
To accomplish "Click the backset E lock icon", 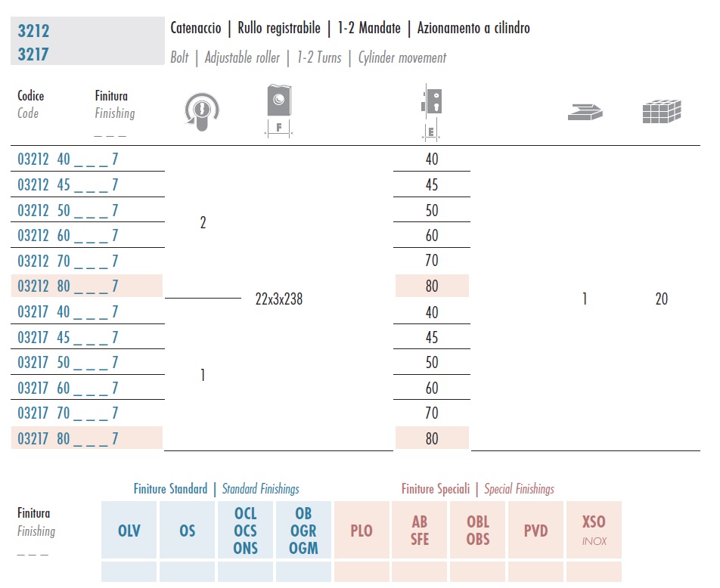I will (x=431, y=112).
